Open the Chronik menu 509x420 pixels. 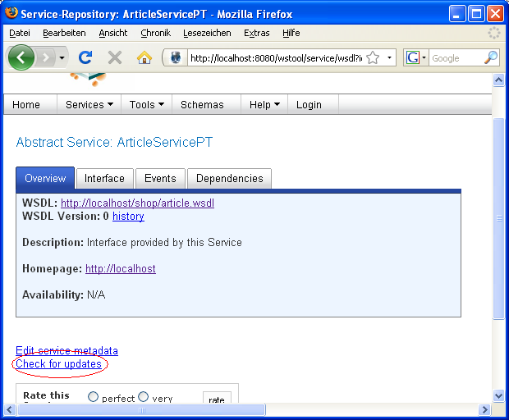pyautogui.click(x=155, y=33)
